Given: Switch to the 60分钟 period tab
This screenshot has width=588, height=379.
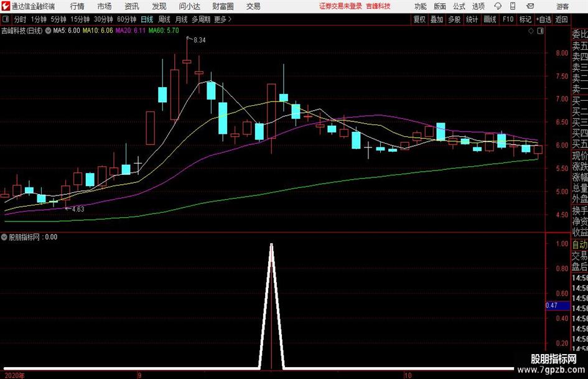Looking at the screenshot, I should pyautogui.click(x=126, y=19).
